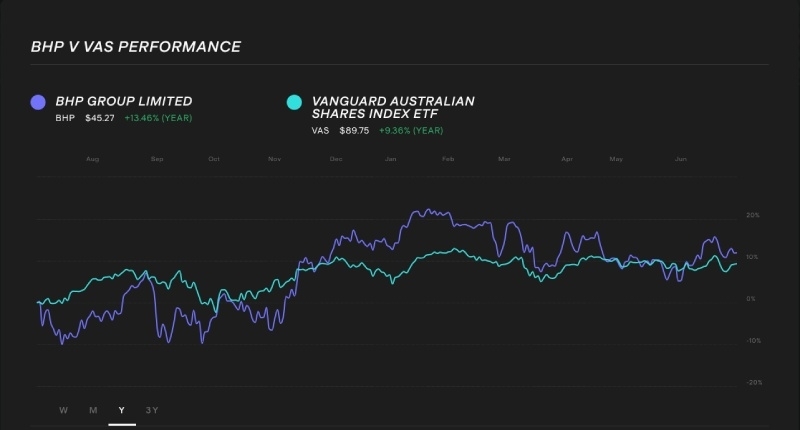This screenshot has width=800, height=430.
Task: Click the 0% baseline axis label
Action: (751, 299)
